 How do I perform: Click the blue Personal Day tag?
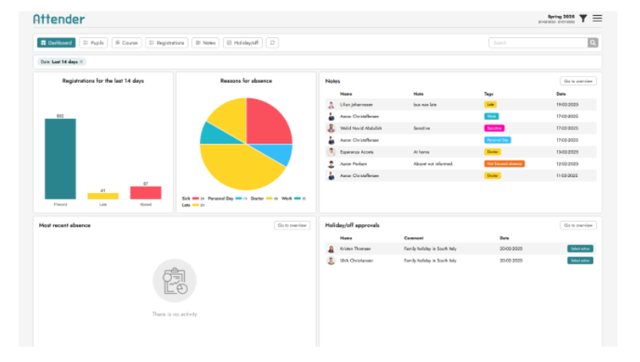pos(498,140)
